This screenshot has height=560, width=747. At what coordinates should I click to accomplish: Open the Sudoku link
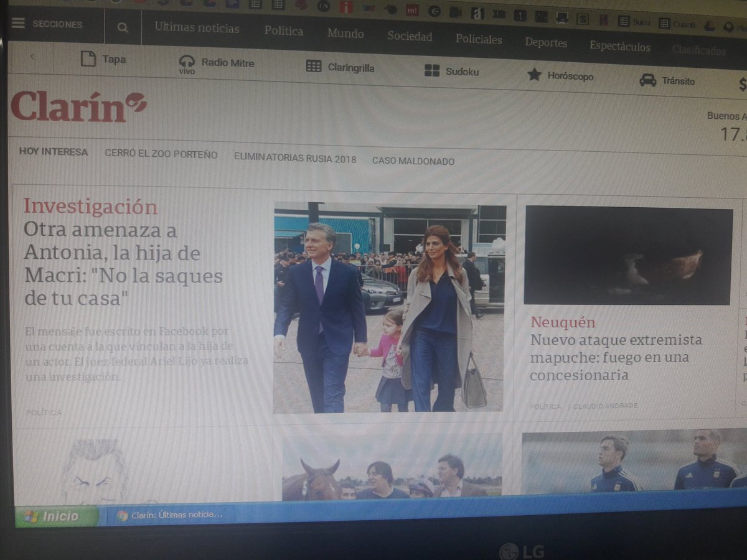[462, 72]
